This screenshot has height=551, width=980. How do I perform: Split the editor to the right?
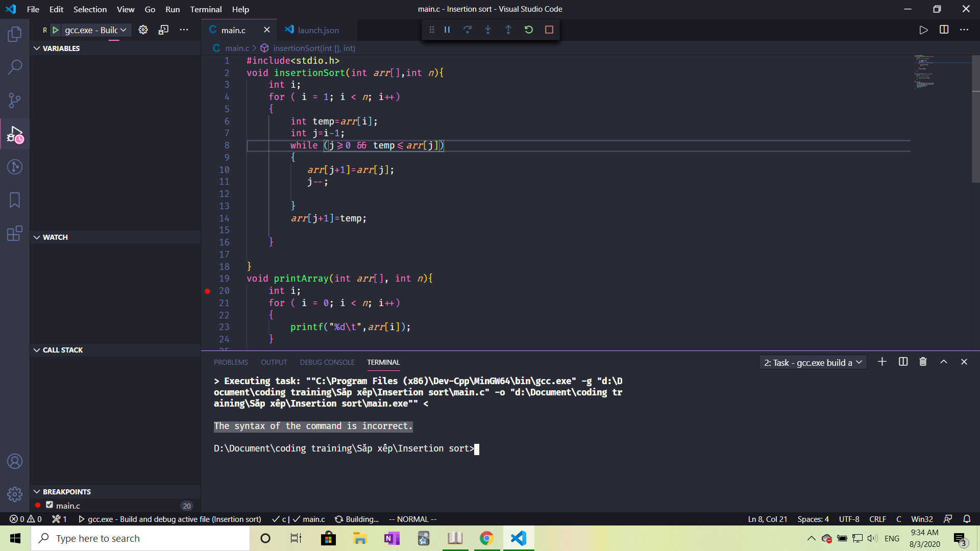click(944, 30)
